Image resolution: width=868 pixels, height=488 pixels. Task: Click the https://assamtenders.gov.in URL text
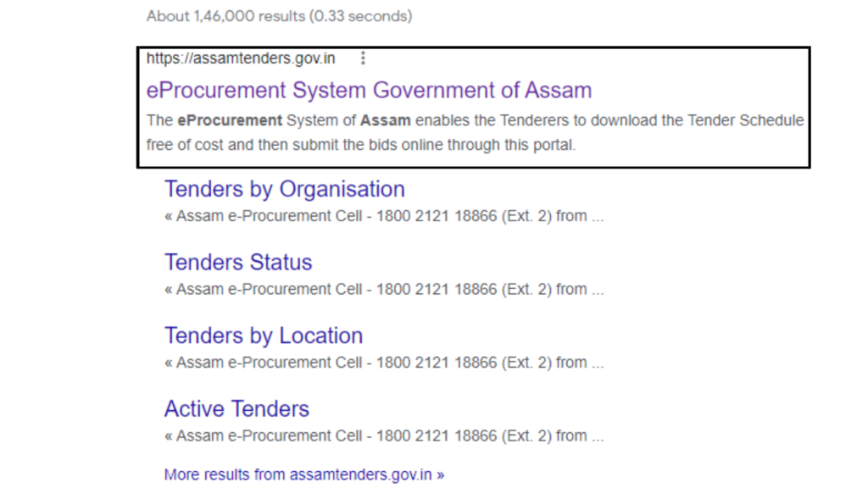point(241,58)
